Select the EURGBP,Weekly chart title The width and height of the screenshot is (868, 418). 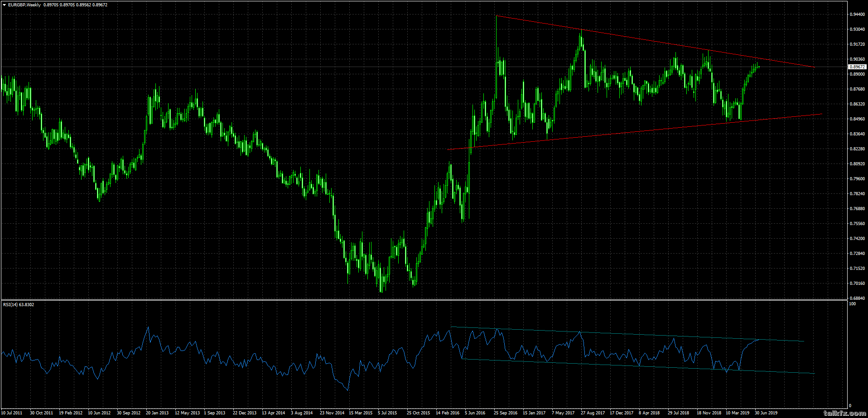click(24, 5)
